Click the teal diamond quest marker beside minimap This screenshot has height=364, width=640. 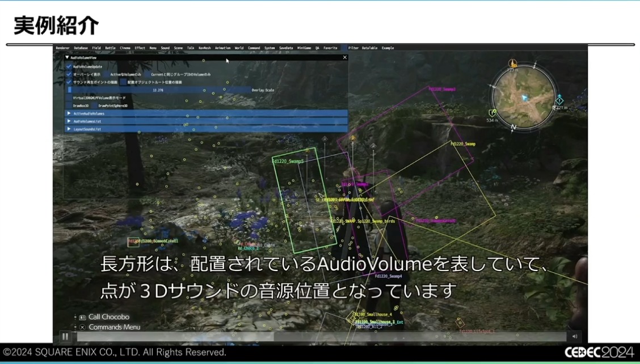(x=559, y=100)
